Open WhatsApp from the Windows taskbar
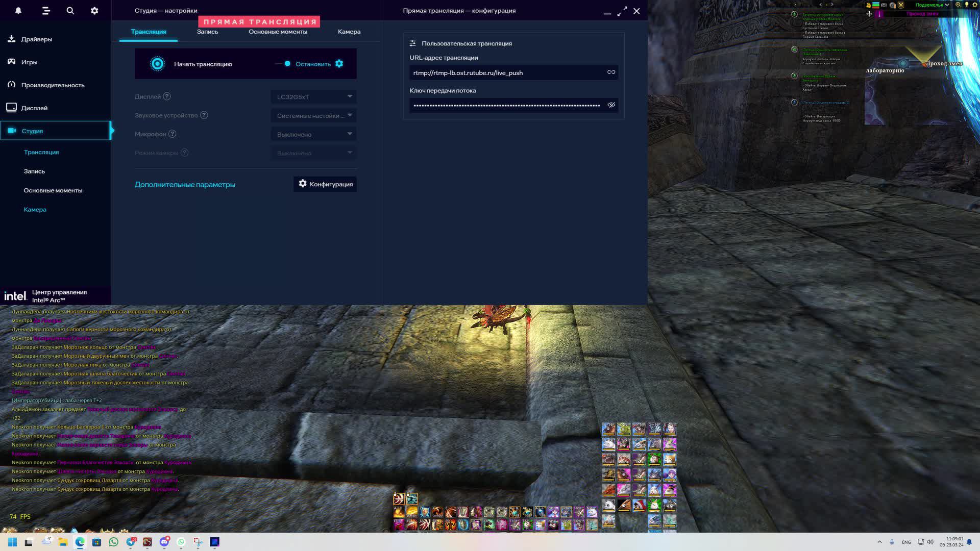The width and height of the screenshot is (980, 551). pos(114,542)
